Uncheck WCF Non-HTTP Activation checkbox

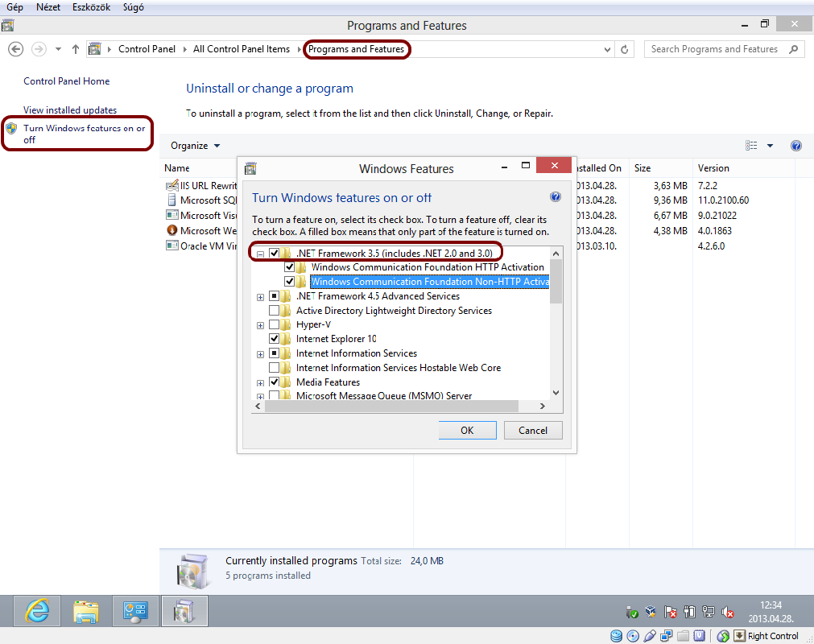289,281
